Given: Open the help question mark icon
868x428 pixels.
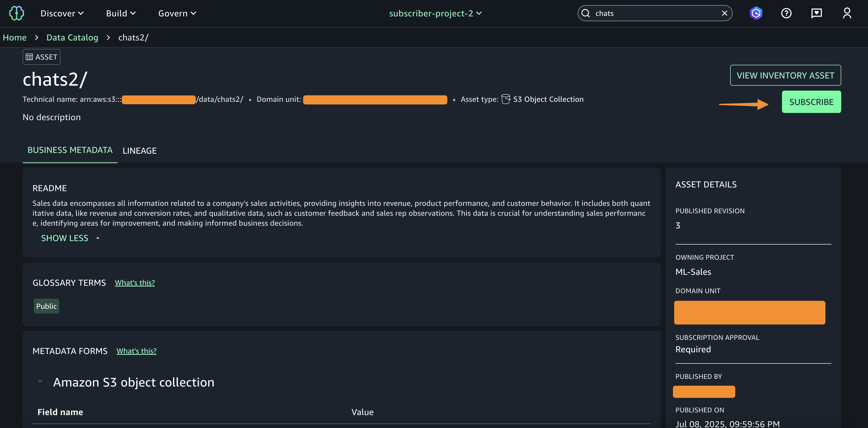Looking at the screenshot, I should pos(786,13).
